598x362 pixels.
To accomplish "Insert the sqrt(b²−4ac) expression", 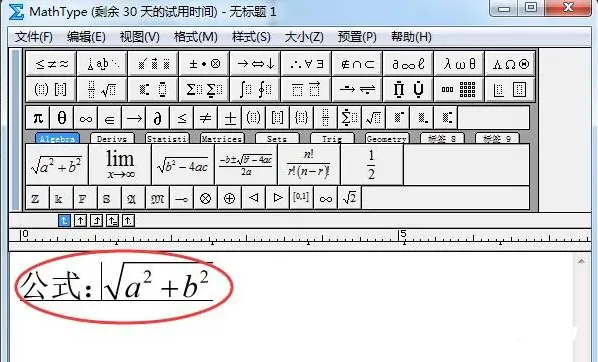I will coord(183,165).
